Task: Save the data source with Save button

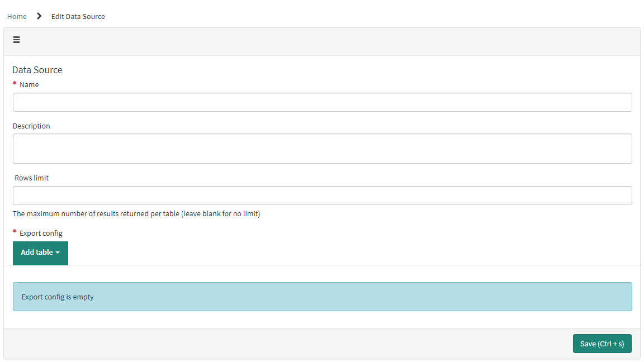Action: pos(602,344)
